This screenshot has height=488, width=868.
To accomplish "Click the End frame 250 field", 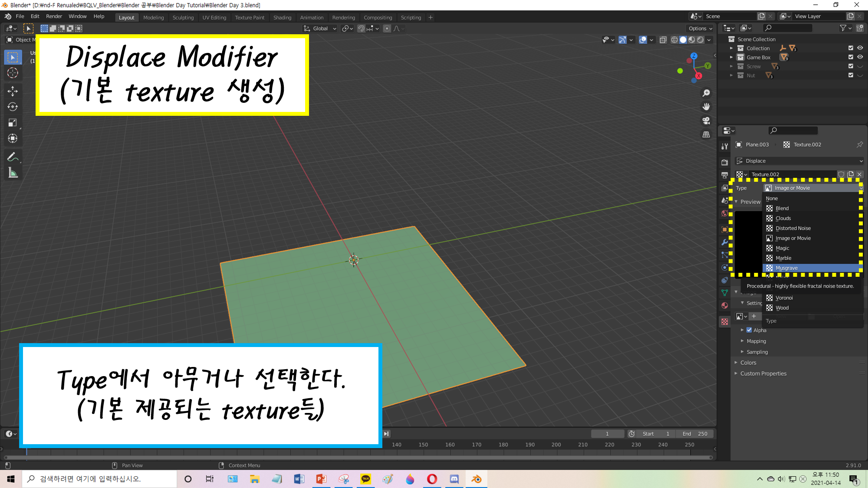I will [695, 434].
